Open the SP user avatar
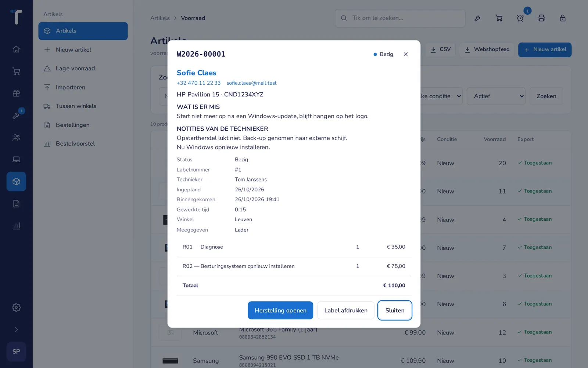This screenshot has width=588, height=368. 16,352
